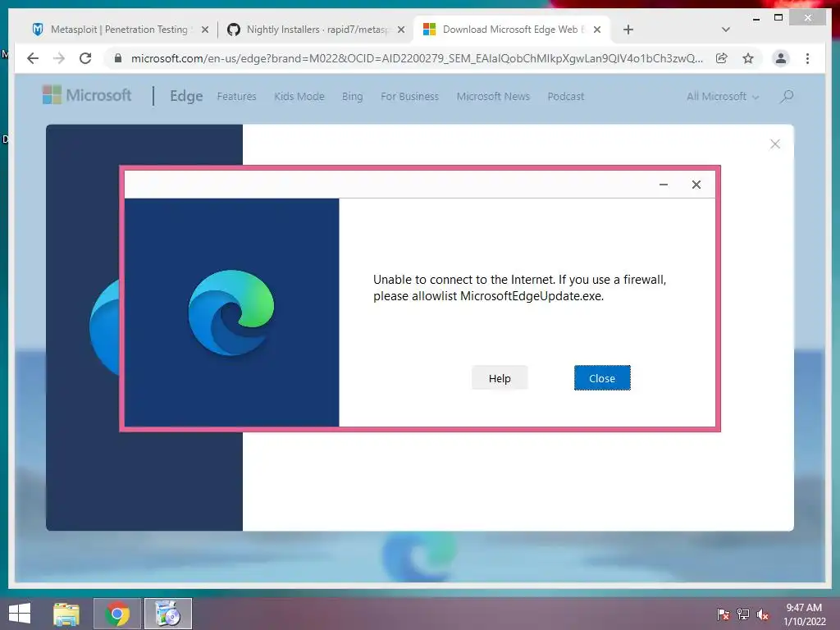
Task: Close the Edge installer dialog with X
Action: tap(696, 185)
